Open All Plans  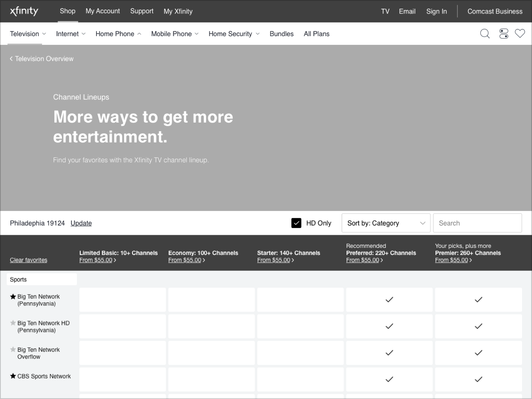tap(316, 34)
